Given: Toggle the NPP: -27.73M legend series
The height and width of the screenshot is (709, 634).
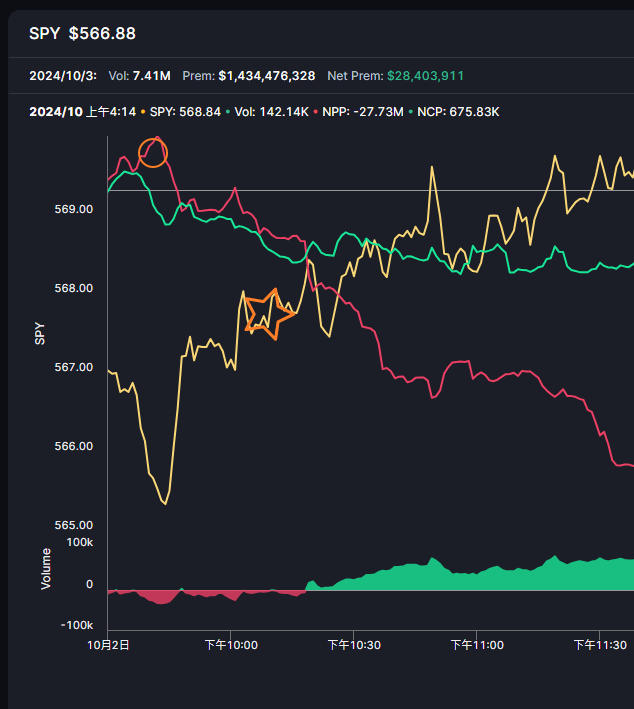Looking at the screenshot, I should tap(364, 111).
